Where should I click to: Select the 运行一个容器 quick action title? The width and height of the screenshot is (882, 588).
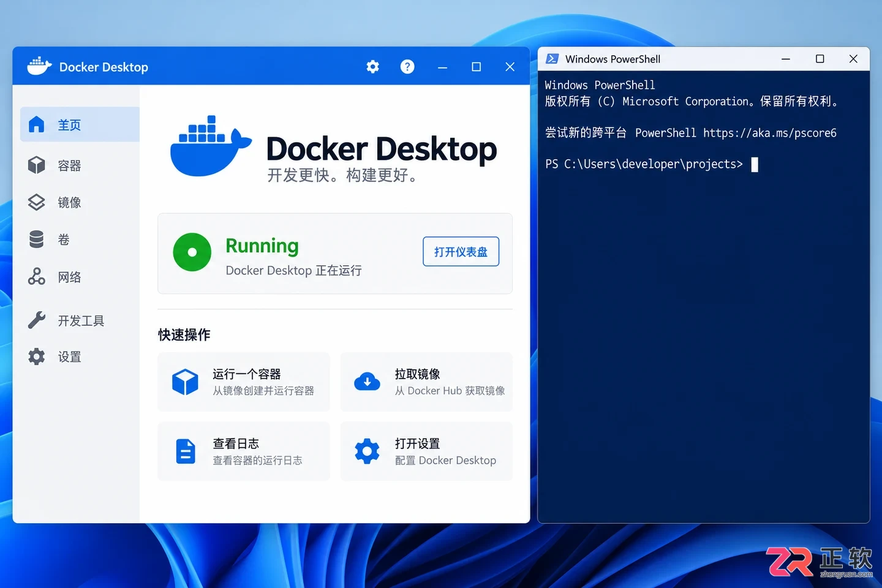[246, 374]
